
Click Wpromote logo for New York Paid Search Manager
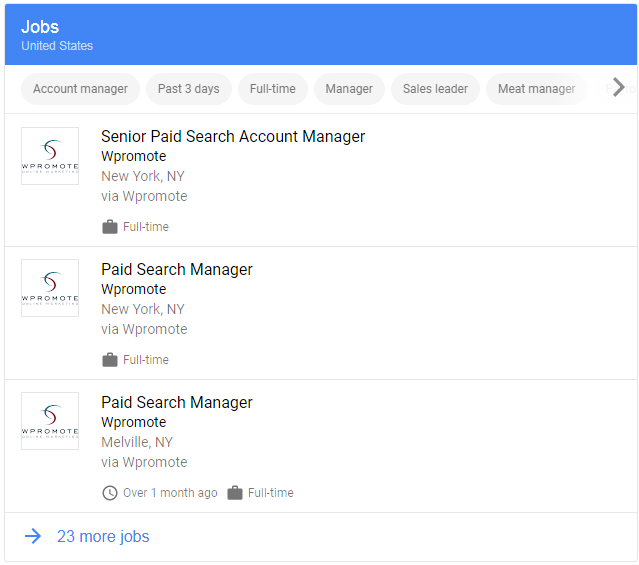pyautogui.click(x=50, y=288)
